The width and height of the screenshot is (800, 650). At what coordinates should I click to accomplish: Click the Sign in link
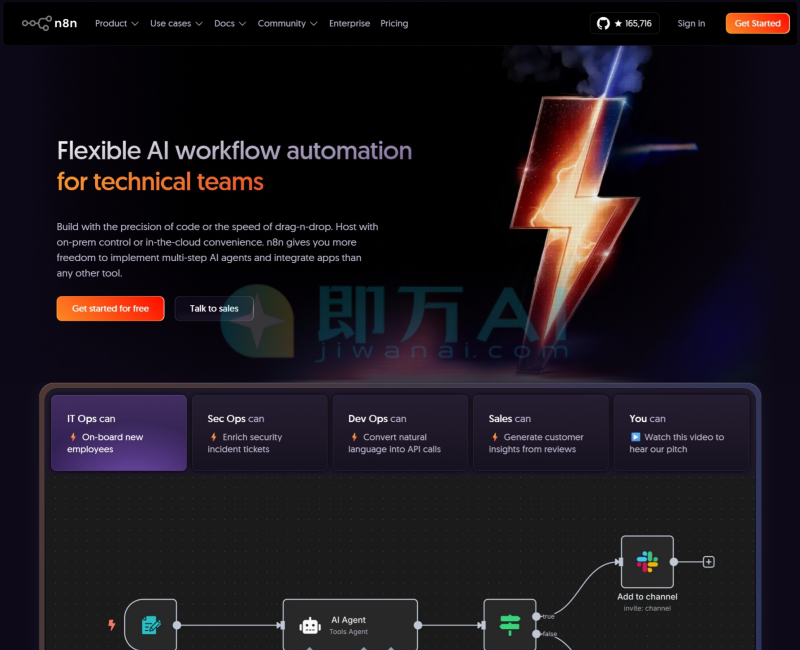691,23
